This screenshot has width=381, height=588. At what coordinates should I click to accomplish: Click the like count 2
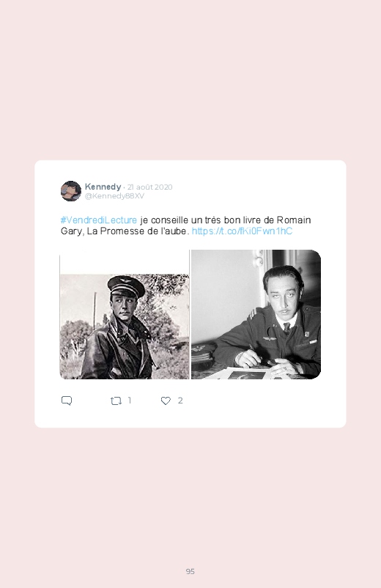pyautogui.click(x=180, y=401)
